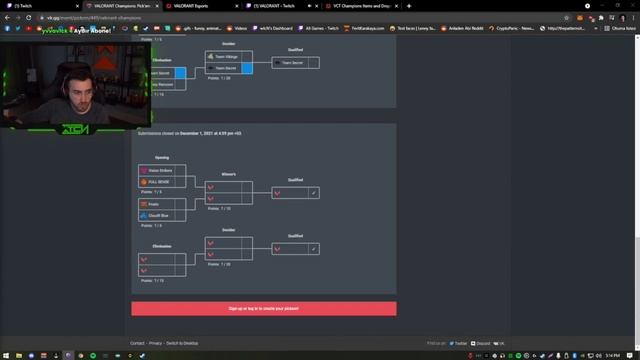Open a new browser tab
Screen dimensions: 640x360
pyautogui.click(x=409, y=6)
